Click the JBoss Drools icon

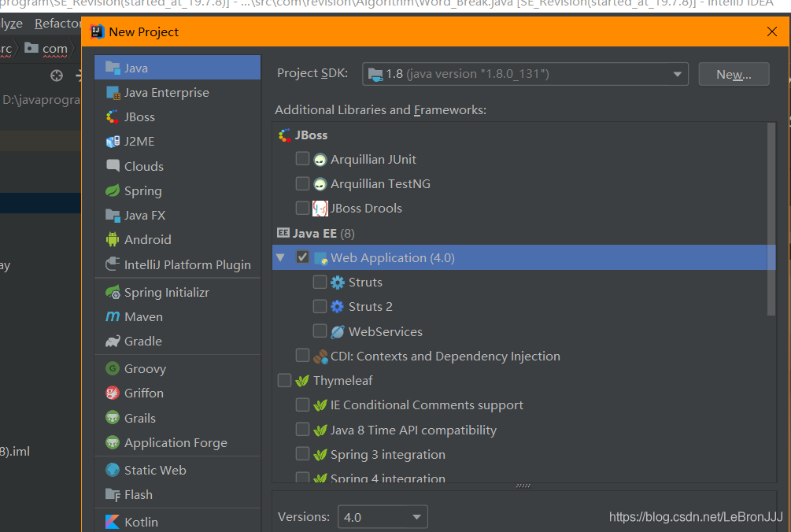tap(320, 209)
